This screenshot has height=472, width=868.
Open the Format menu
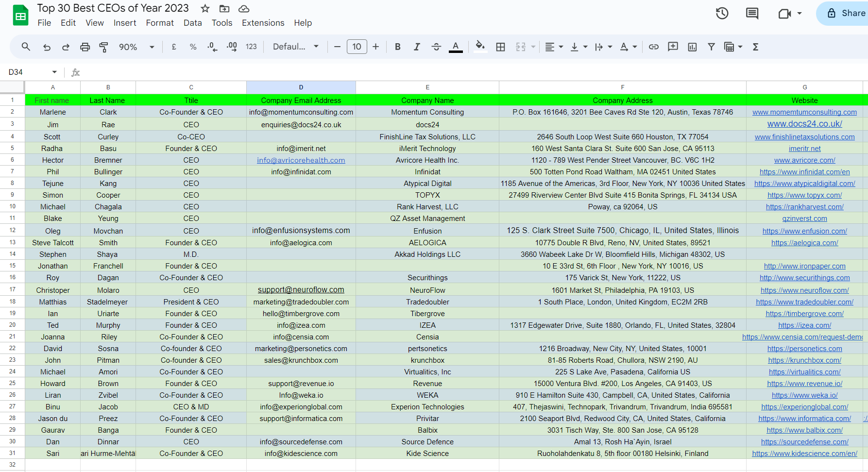pos(160,23)
